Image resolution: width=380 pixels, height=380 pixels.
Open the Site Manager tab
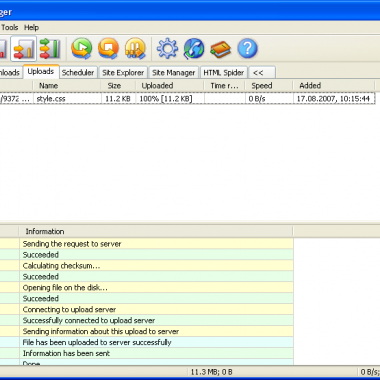point(173,72)
